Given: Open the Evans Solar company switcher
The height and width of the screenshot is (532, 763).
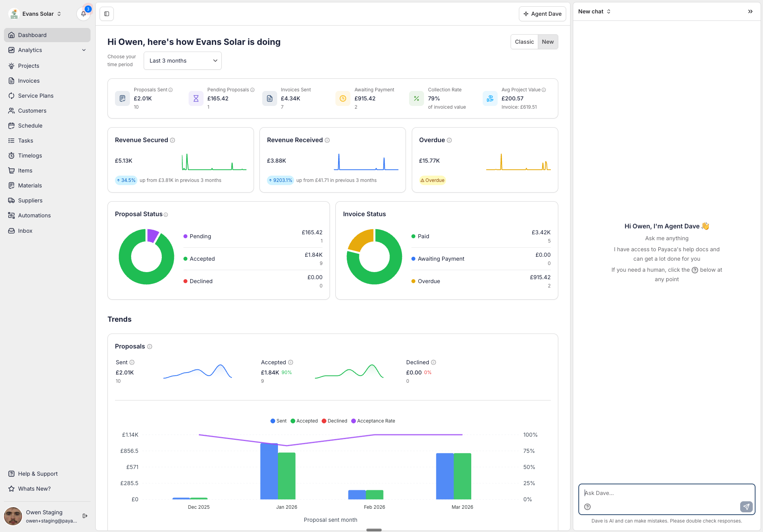Looking at the screenshot, I should point(38,14).
